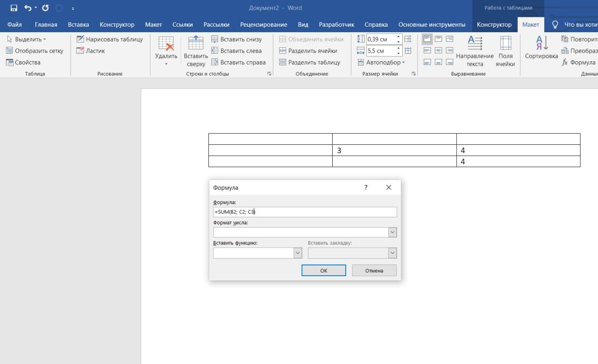This screenshot has width=598, height=364.
Task: Expand the AutoFit (Автоподбор) dropdown
Action: coord(381,62)
